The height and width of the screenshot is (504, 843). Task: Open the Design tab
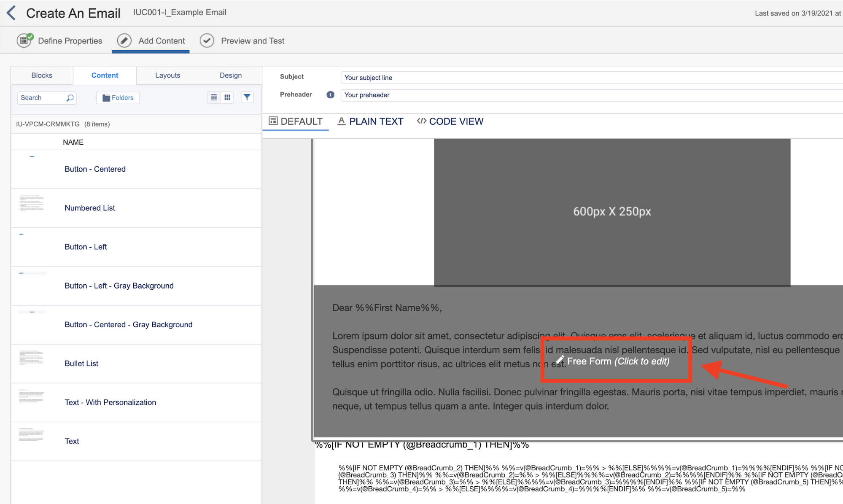point(231,75)
